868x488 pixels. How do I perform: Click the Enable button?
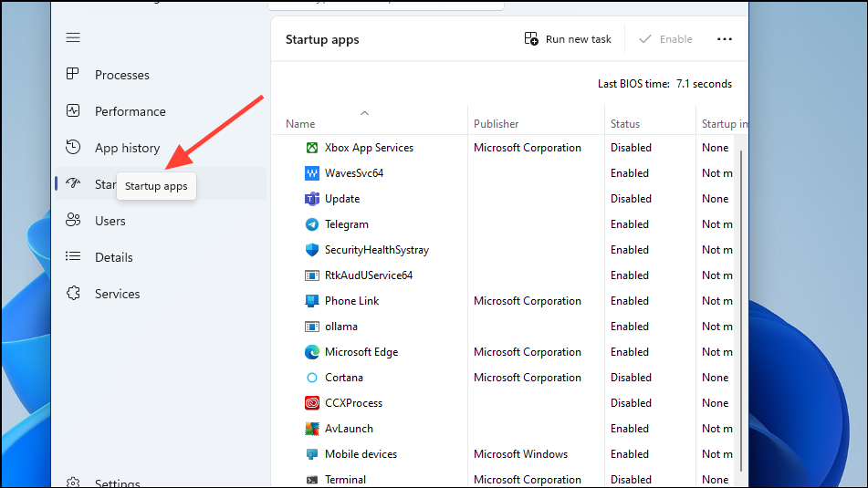pyautogui.click(x=665, y=38)
